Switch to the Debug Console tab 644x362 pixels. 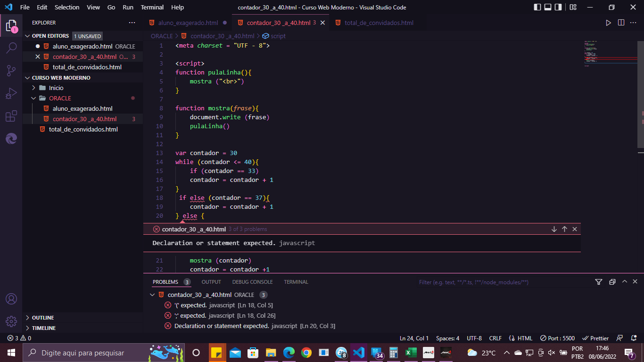click(x=252, y=282)
